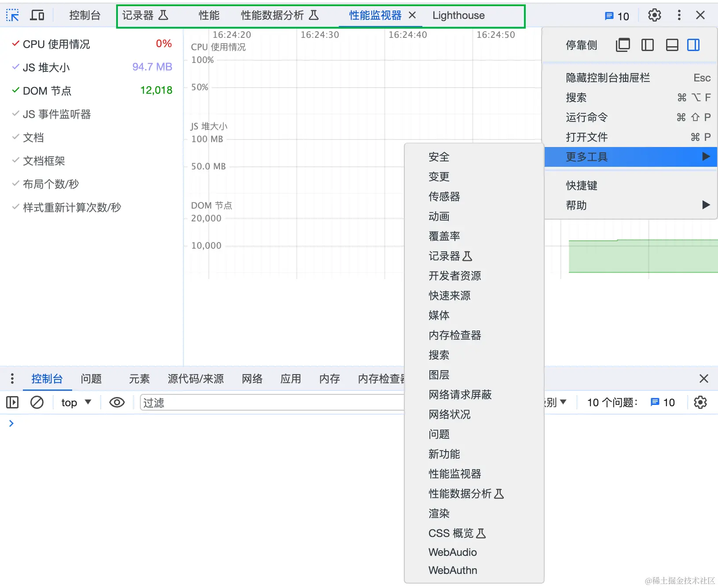The width and height of the screenshot is (718, 588).
Task: Enable 文档 metric checkbox
Action: (x=16, y=137)
